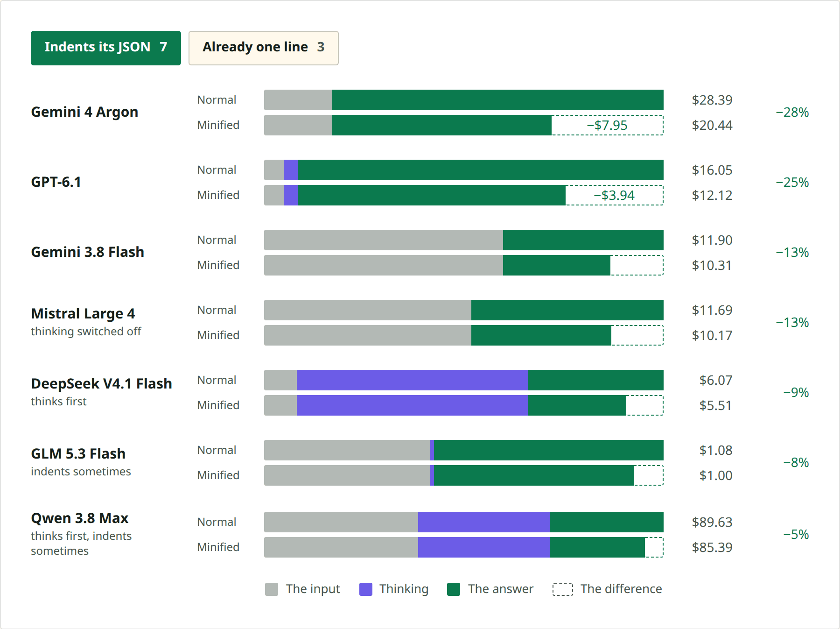
Task: Click the dashed 'The difference' legend swatch
Action: click(563, 589)
